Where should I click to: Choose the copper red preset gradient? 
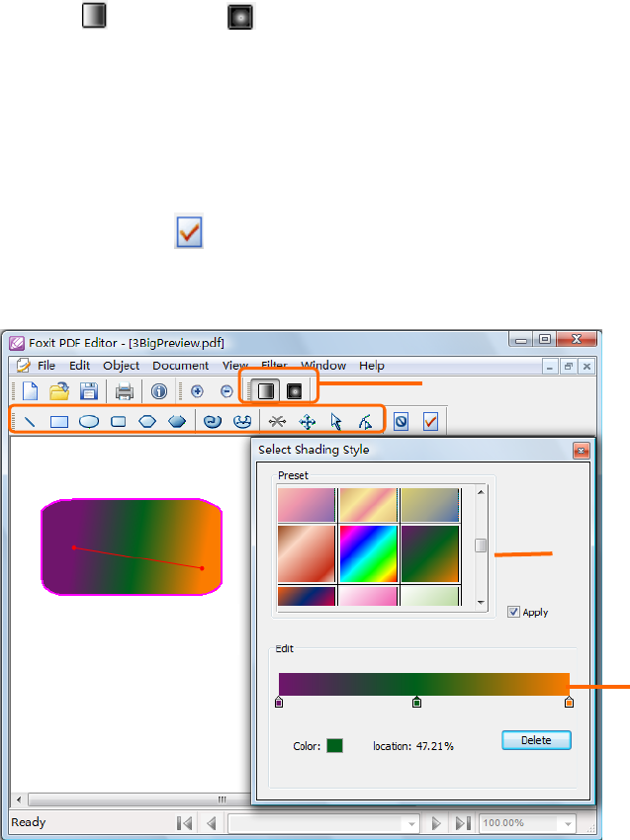tap(307, 554)
